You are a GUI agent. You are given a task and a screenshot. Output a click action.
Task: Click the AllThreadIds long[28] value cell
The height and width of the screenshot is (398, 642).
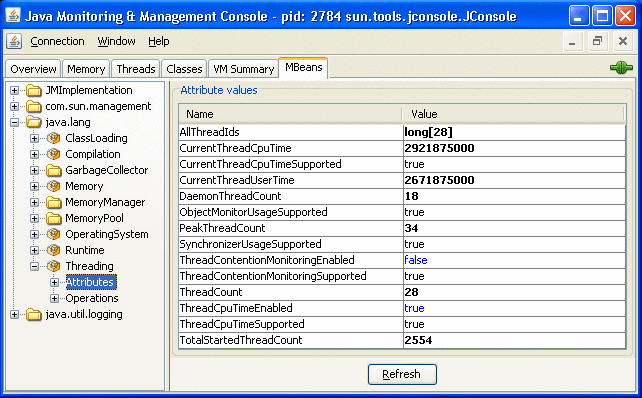point(514,132)
